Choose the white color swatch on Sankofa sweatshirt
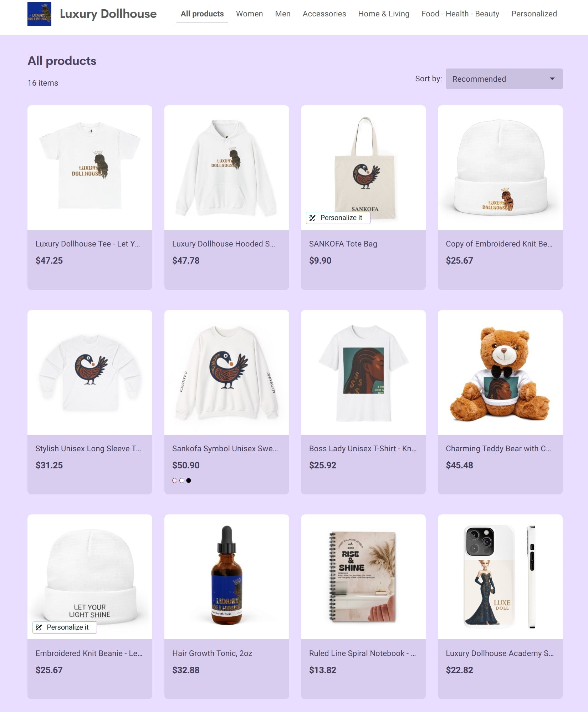 coord(182,480)
